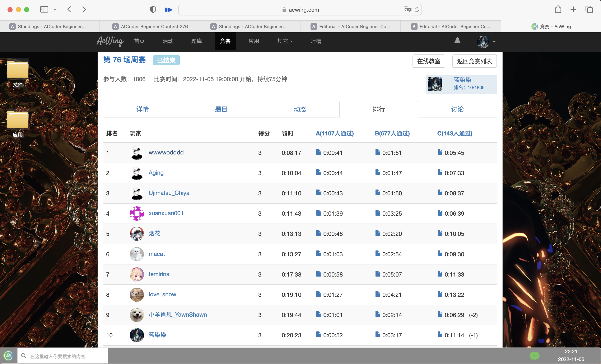Switch to the 题目 tab

221,109
